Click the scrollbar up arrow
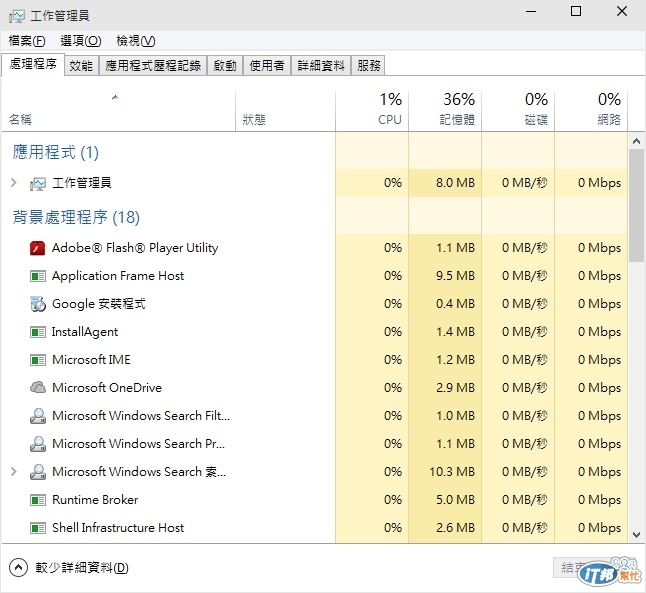This screenshot has width=646, height=593. click(x=636, y=141)
